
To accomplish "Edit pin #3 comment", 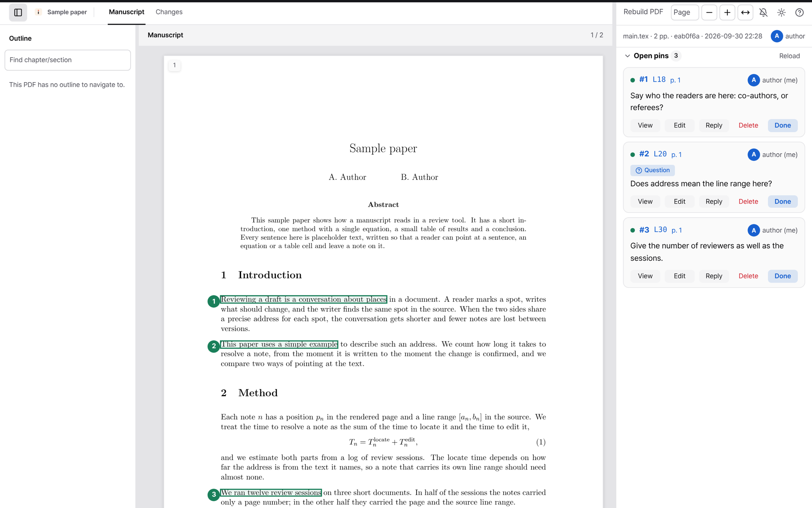I will pyautogui.click(x=680, y=276).
